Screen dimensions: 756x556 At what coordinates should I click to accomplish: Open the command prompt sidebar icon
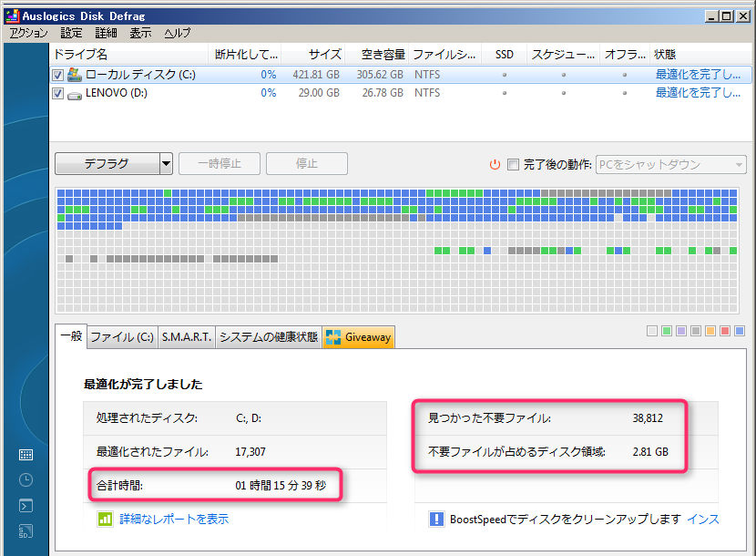tap(26, 505)
